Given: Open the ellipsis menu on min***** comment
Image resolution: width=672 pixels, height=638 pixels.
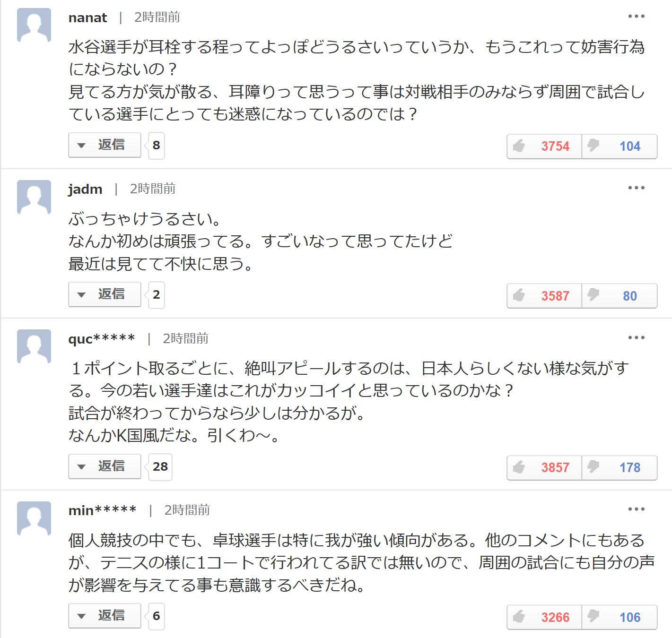Looking at the screenshot, I should click(636, 509).
